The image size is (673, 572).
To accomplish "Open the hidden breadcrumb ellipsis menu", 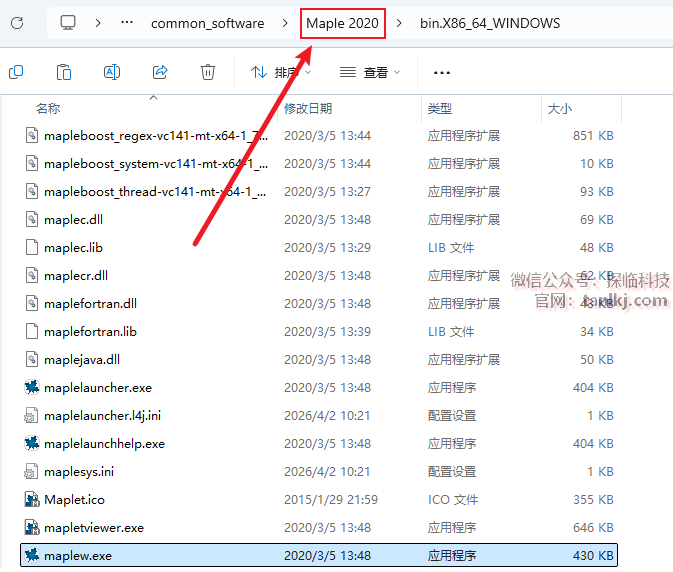I will tap(127, 22).
